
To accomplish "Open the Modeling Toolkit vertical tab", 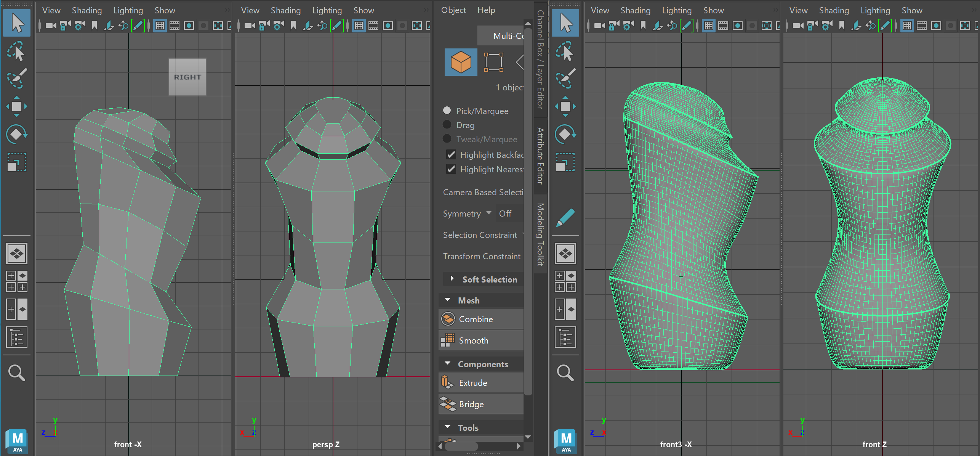I will click(540, 234).
